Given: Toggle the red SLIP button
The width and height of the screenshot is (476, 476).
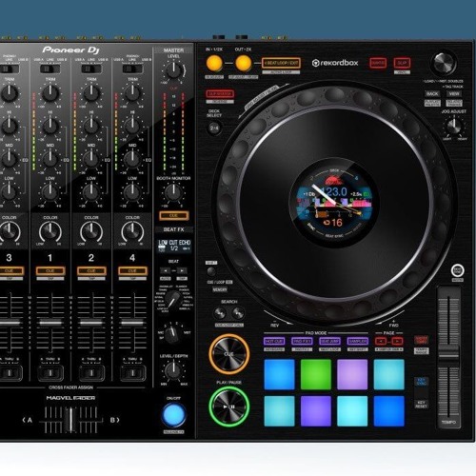Looking at the screenshot, I should tap(402, 63).
